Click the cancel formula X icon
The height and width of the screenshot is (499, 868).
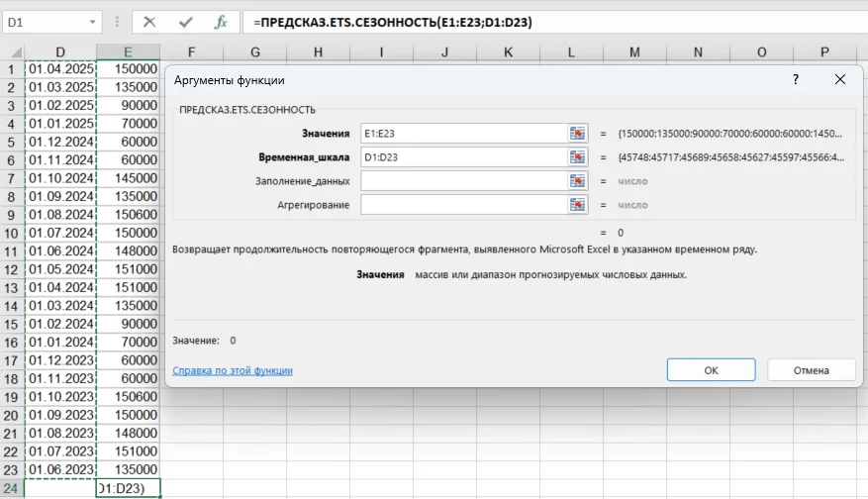click(148, 22)
